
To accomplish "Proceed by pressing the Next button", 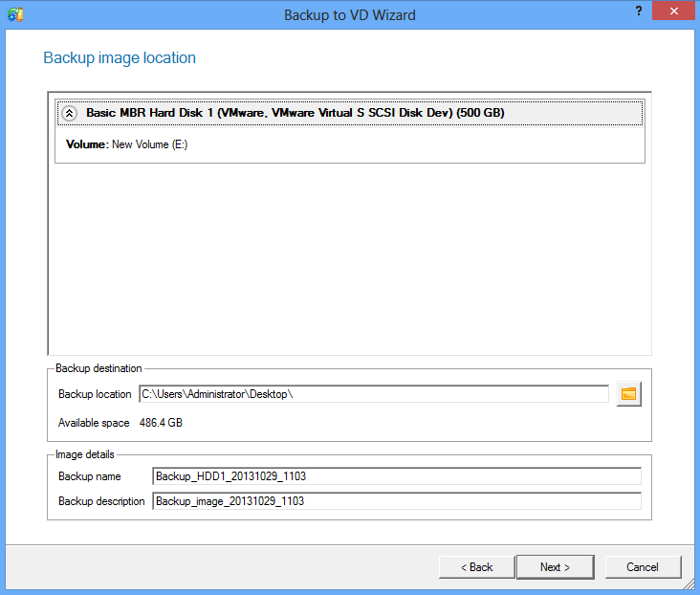I will pos(555,567).
